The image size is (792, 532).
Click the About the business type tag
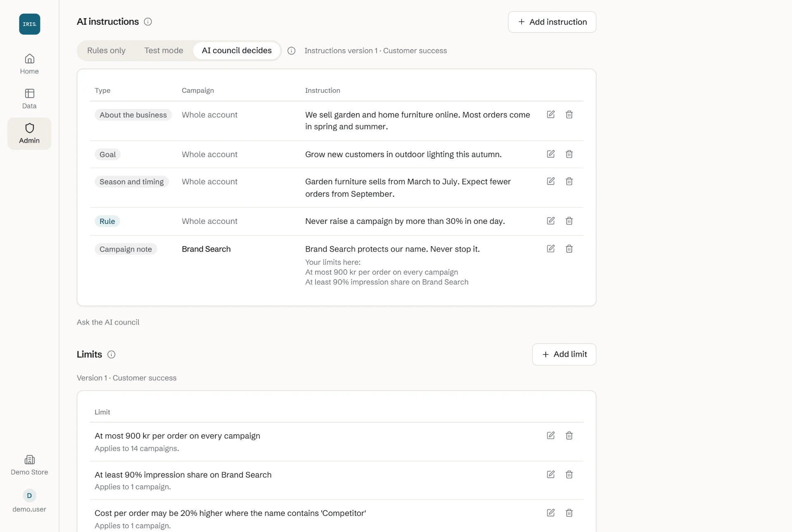133,115
